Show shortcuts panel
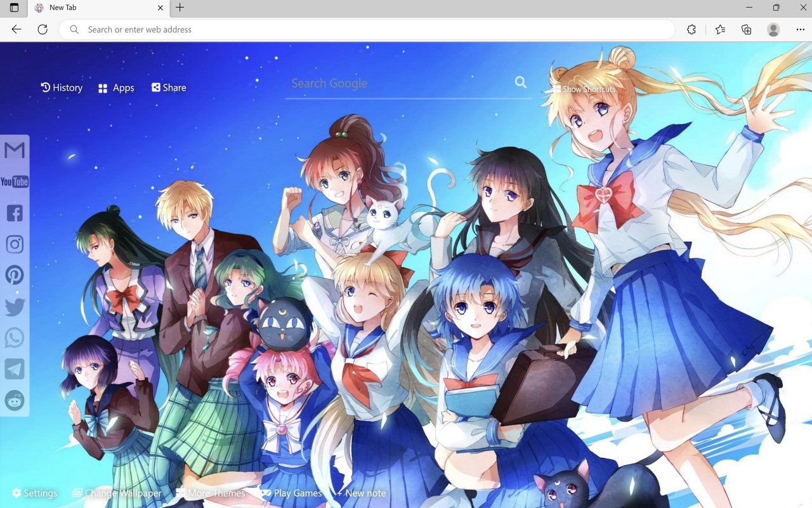This screenshot has width=812, height=508. 584,89
